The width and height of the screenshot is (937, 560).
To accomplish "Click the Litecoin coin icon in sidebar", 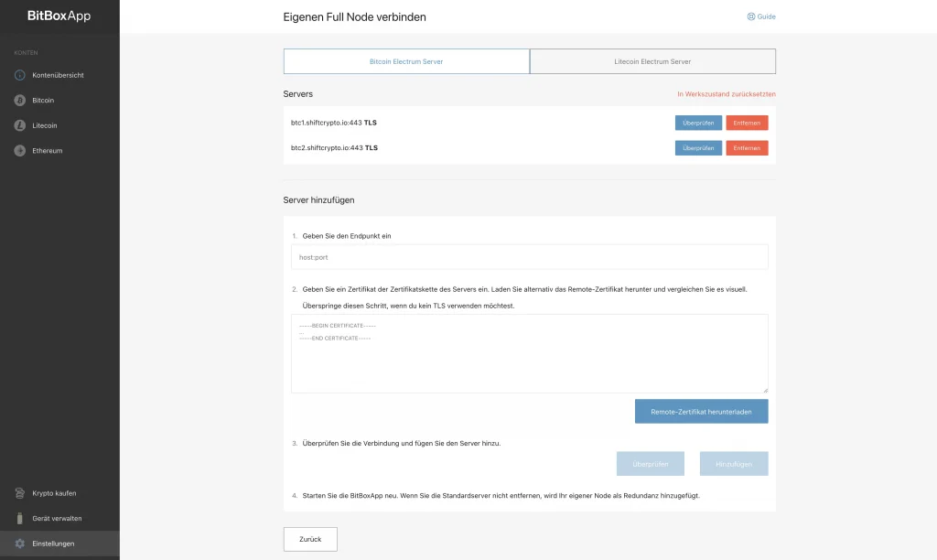I will pos(19,125).
